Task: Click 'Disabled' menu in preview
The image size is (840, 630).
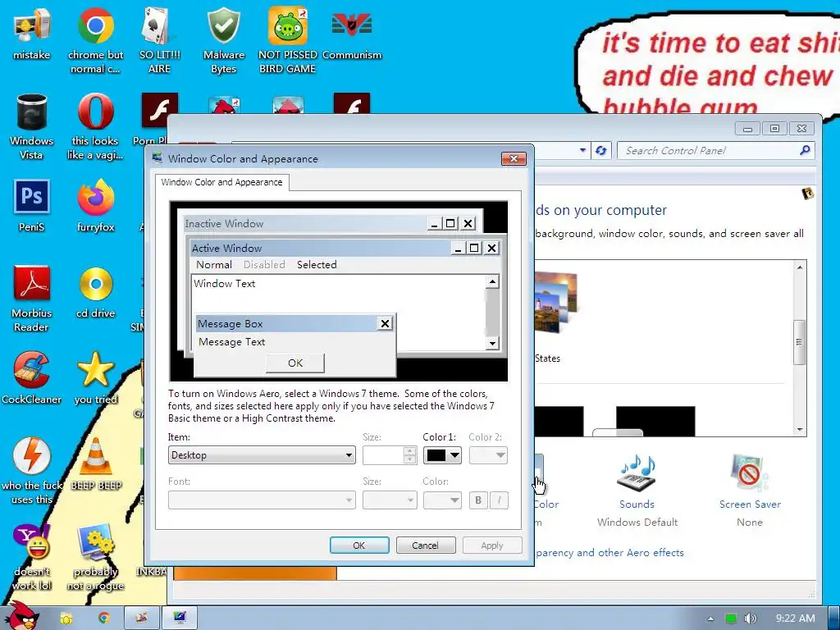Action: 264,265
